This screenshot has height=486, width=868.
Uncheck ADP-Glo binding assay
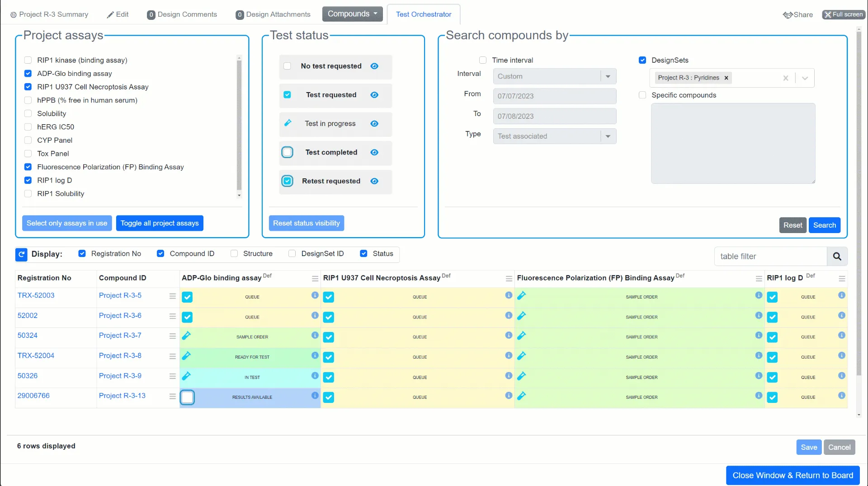(x=28, y=74)
